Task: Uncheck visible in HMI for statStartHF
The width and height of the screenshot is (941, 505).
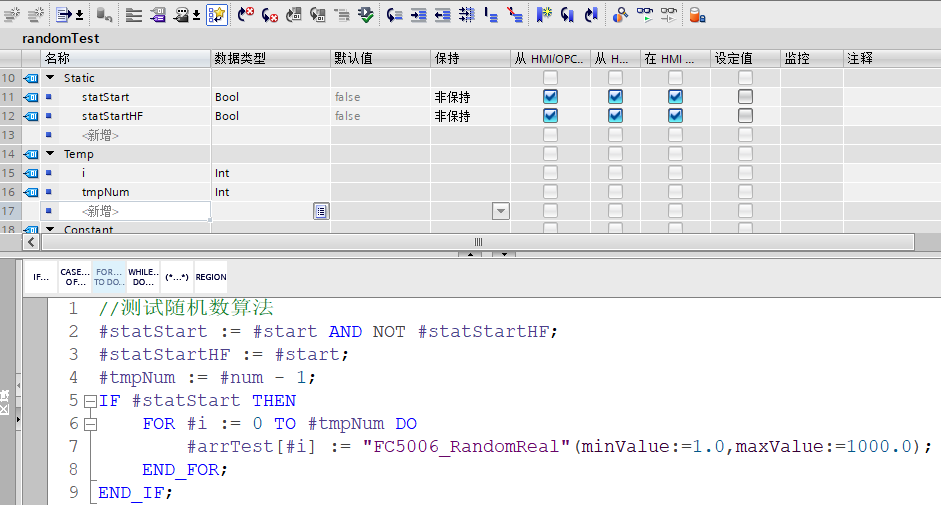Action: tap(675, 116)
